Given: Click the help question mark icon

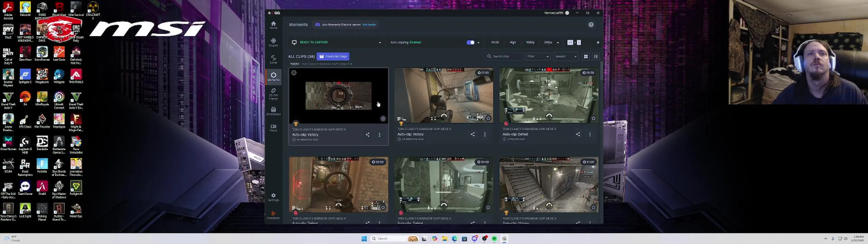Looking at the screenshot, I should (x=591, y=25).
